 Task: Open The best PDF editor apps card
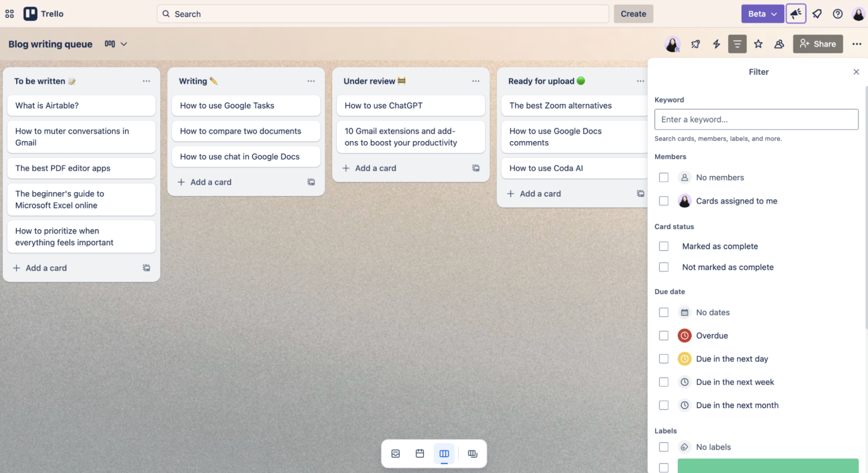coord(81,168)
